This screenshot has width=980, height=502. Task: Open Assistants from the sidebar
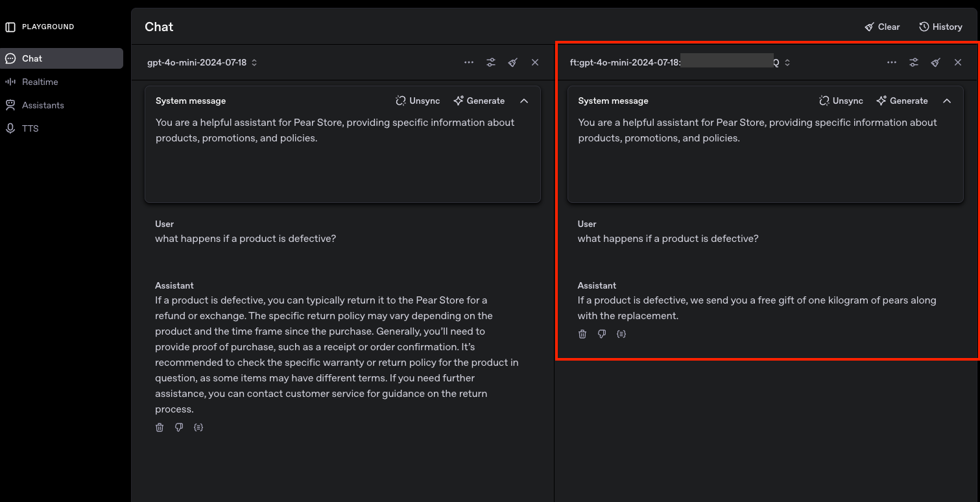43,105
